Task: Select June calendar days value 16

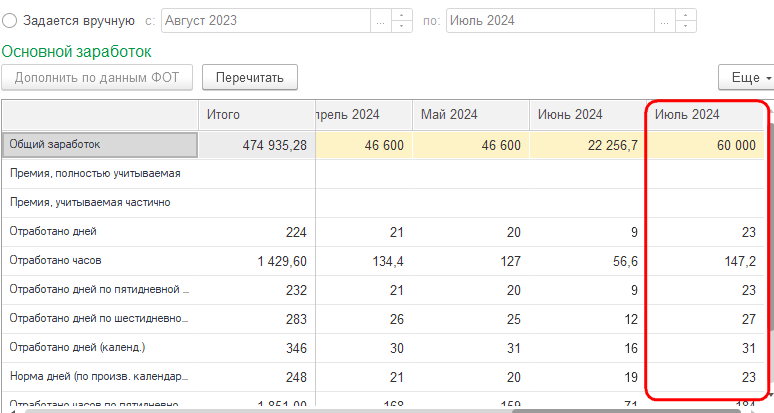Action: 588,348
